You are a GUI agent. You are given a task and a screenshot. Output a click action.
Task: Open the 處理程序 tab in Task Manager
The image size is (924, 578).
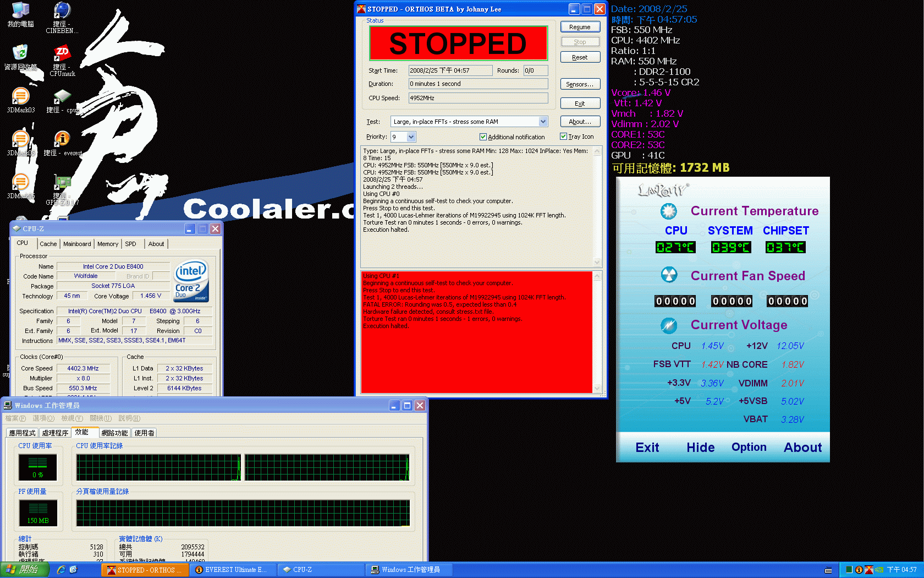pos(55,433)
